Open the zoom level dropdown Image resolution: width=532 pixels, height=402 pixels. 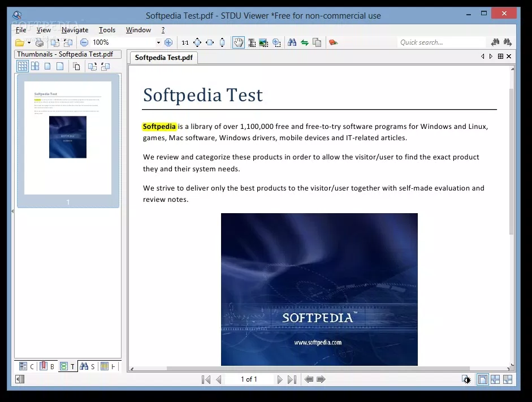pos(158,42)
